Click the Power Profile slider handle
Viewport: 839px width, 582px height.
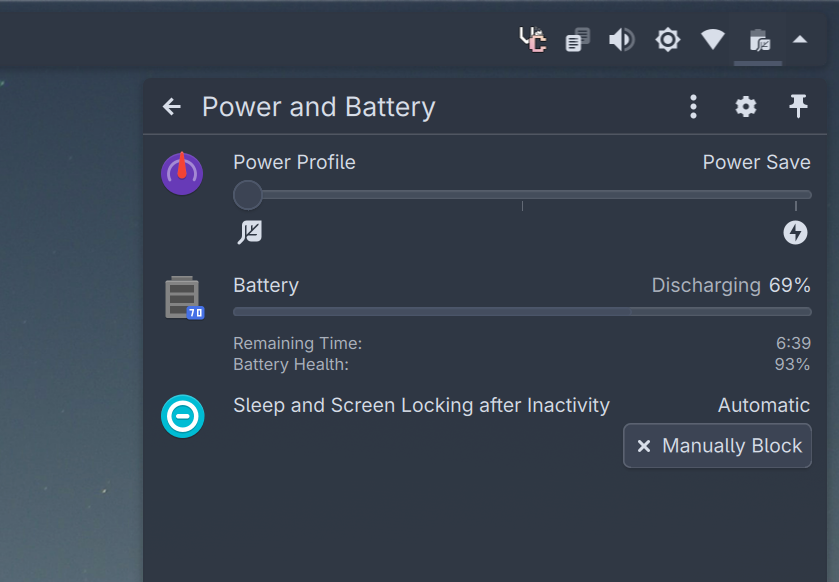click(248, 194)
